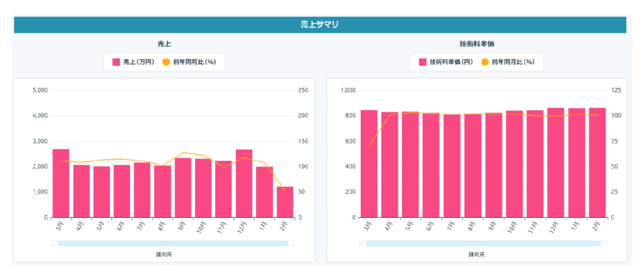The image size is (644, 277).
Task: Hide 前年同月比(%) line in 技術料単価 chart legend
Action: 513,62
